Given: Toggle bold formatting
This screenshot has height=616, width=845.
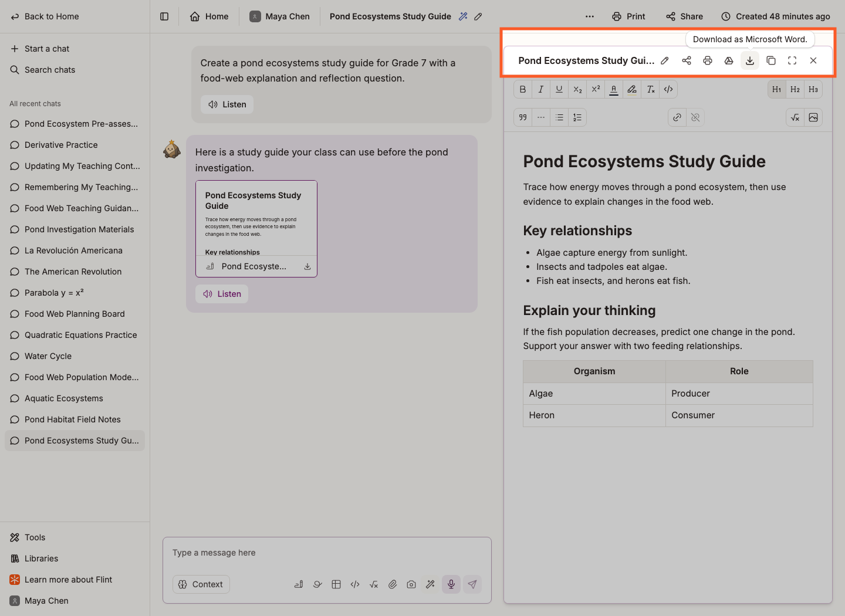Looking at the screenshot, I should pyautogui.click(x=523, y=89).
